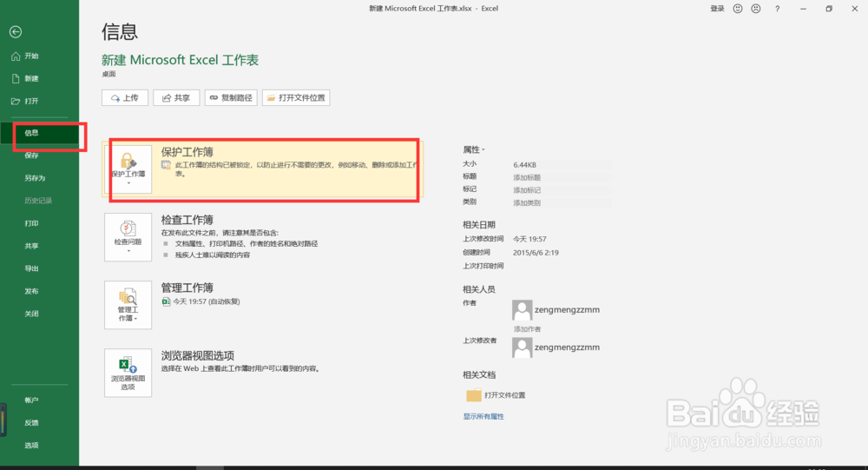Click the last modified time 今天 19:57

(x=529, y=240)
